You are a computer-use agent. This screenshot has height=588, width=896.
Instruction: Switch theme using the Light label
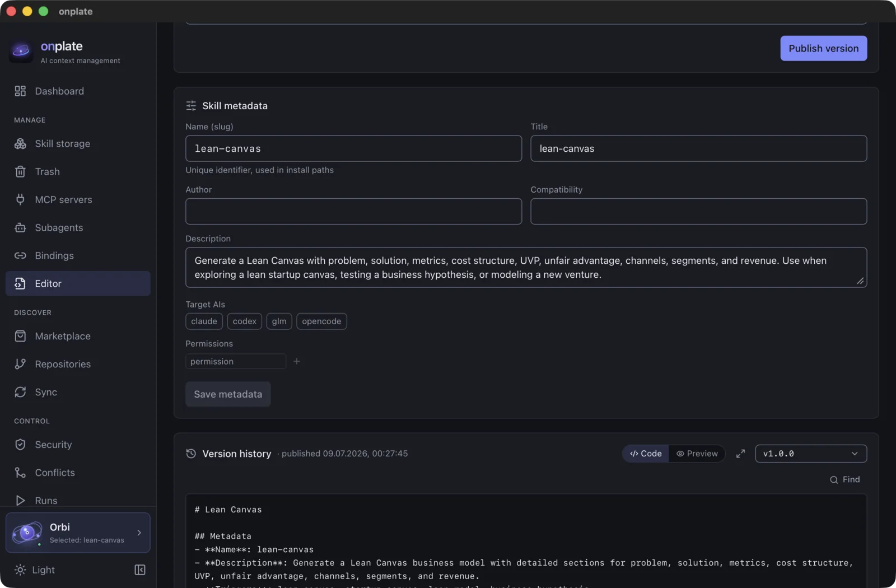(43, 570)
